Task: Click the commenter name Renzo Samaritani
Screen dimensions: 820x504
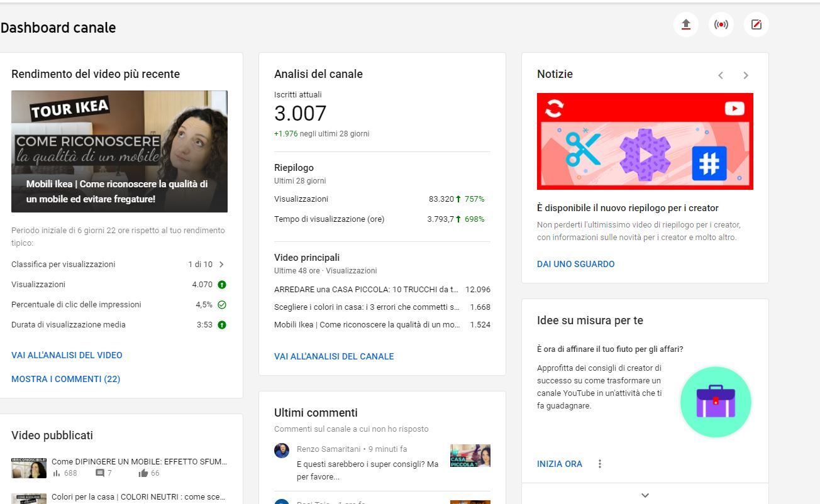Action: point(330,449)
